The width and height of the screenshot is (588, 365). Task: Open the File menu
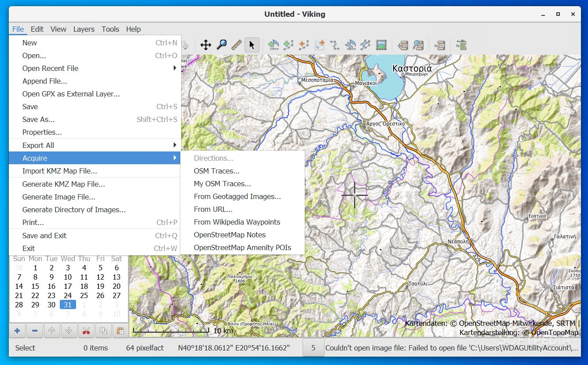pos(18,29)
